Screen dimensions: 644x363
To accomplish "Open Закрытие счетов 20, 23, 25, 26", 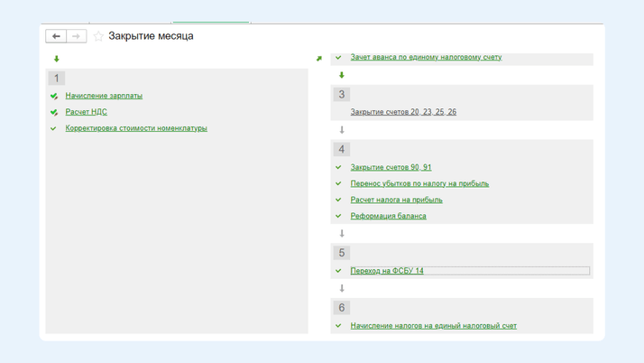I will 403,112.
